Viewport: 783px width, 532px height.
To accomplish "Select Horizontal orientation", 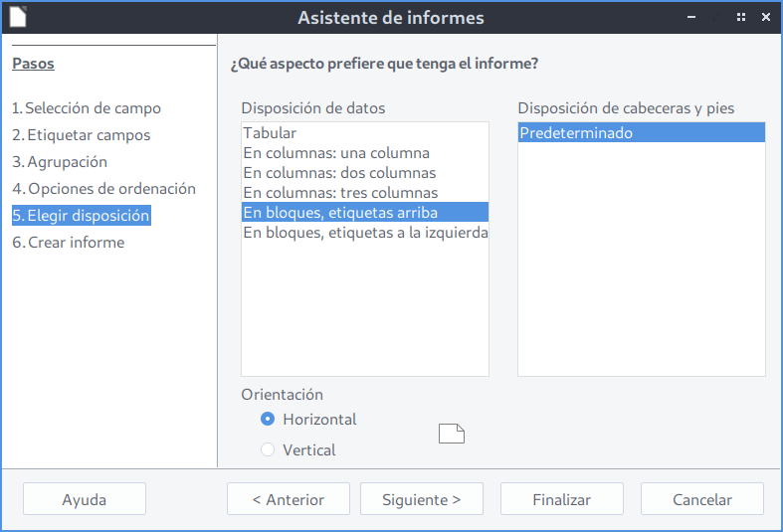I will tap(268, 420).
